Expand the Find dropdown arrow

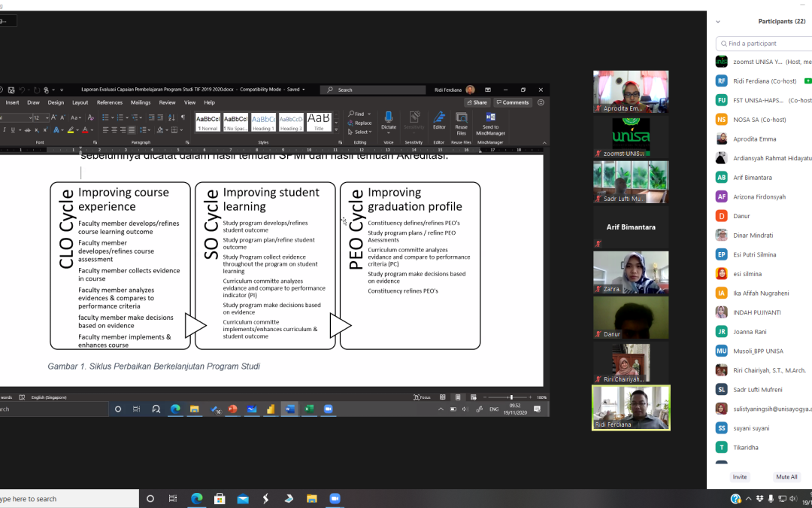point(369,114)
